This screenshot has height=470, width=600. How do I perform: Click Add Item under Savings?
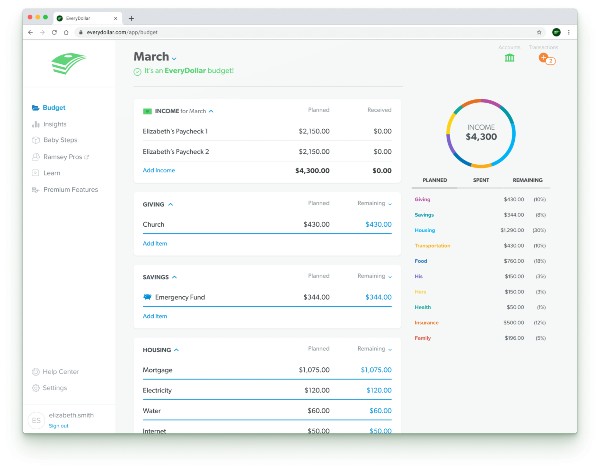tap(155, 316)
